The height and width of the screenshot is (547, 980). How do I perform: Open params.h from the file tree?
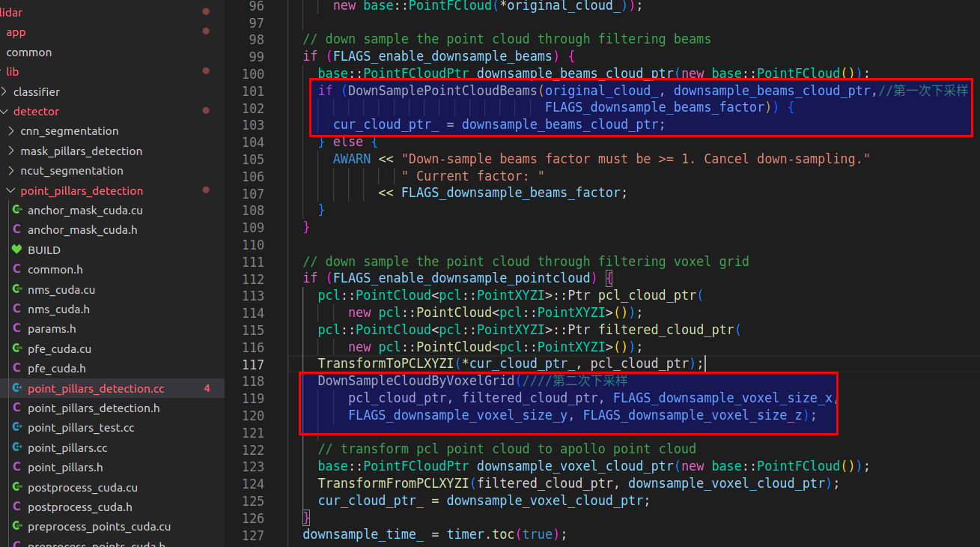(x=52, y=329)
